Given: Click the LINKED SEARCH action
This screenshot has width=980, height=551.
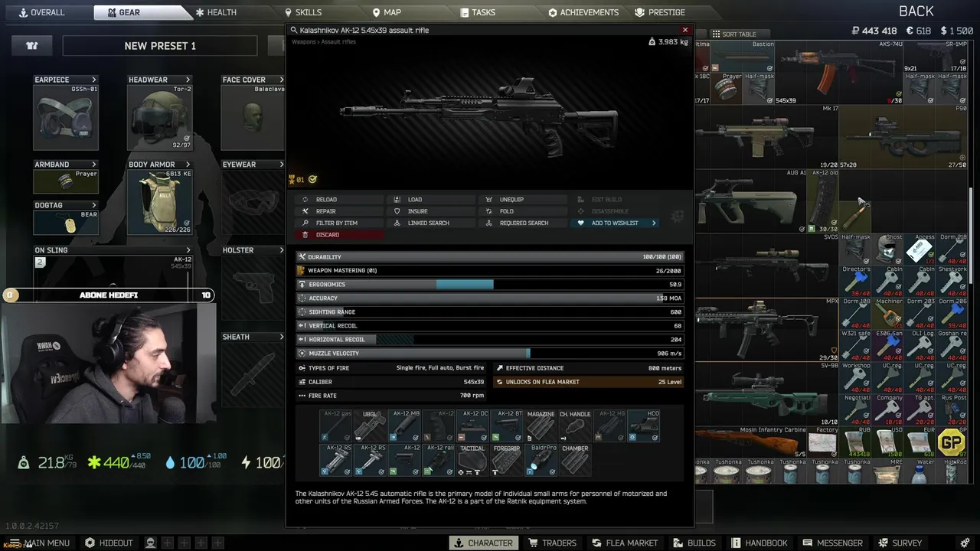Looking at the screenshot, I should pos(432,223).
